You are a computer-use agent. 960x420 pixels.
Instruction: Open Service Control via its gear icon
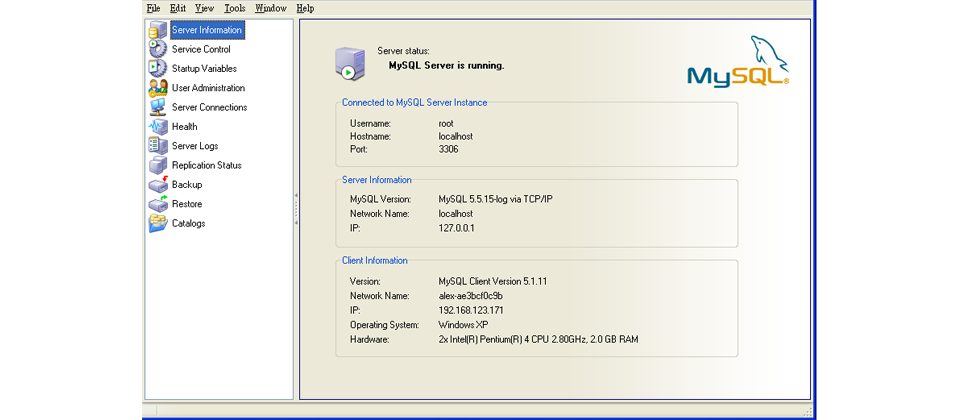(x=158, y=49)
